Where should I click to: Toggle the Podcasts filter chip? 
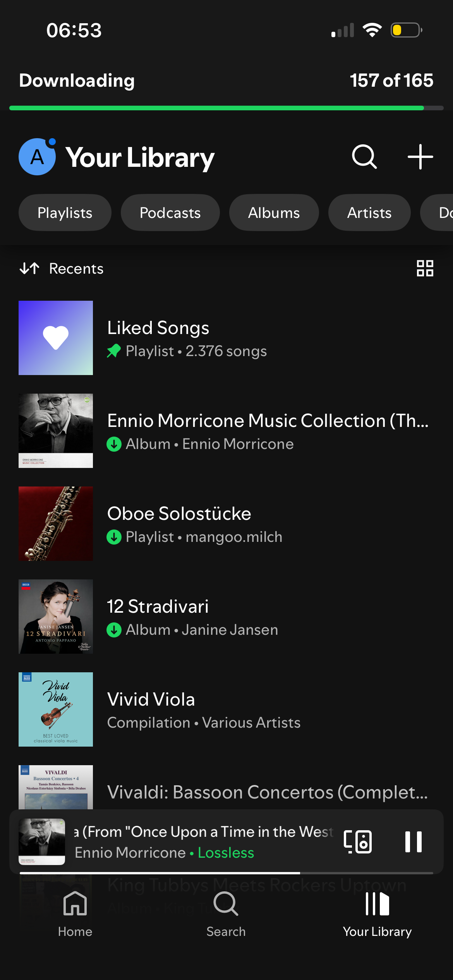[170, 213]
